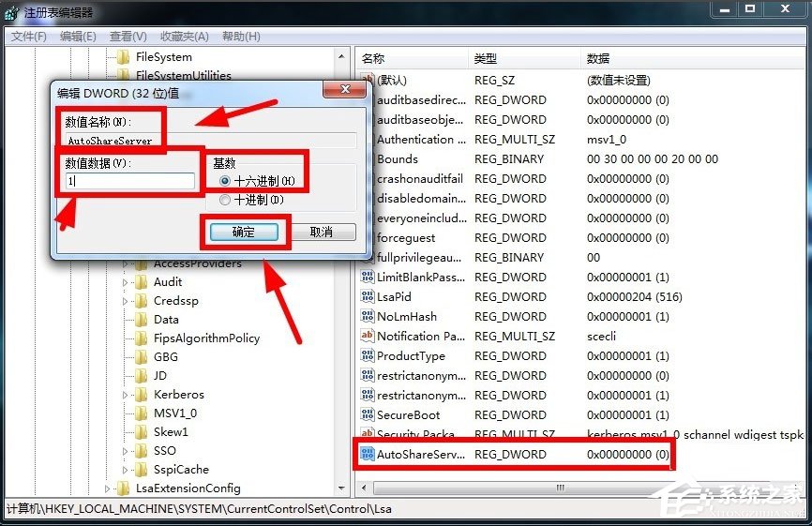Expand the LsaExtensionConfig tree node
The image size is (812, 526).
click(x=107, y=488)
